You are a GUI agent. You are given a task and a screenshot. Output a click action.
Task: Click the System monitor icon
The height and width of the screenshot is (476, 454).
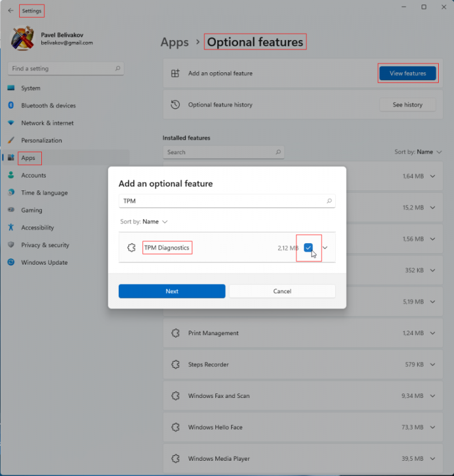point(11,88)
